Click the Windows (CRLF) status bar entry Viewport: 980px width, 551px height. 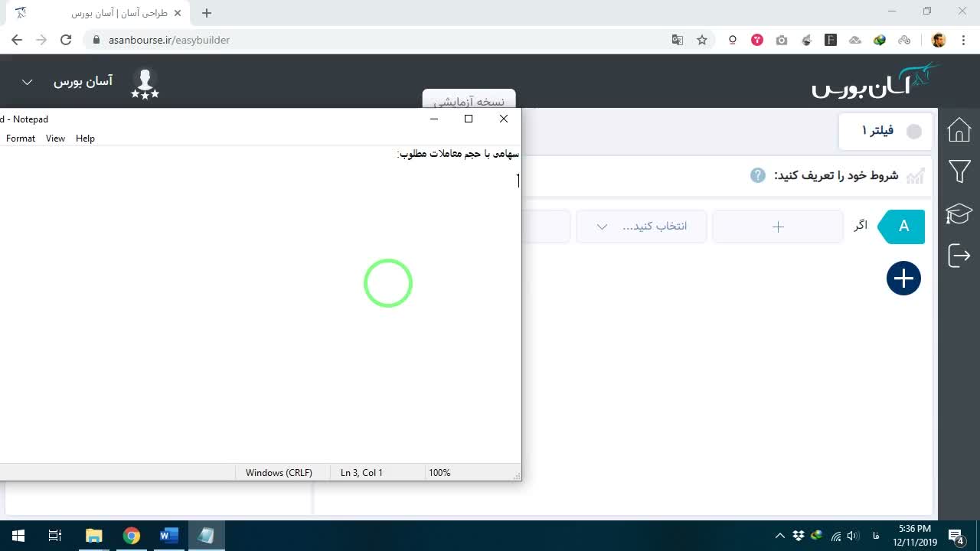pos(279,473)
